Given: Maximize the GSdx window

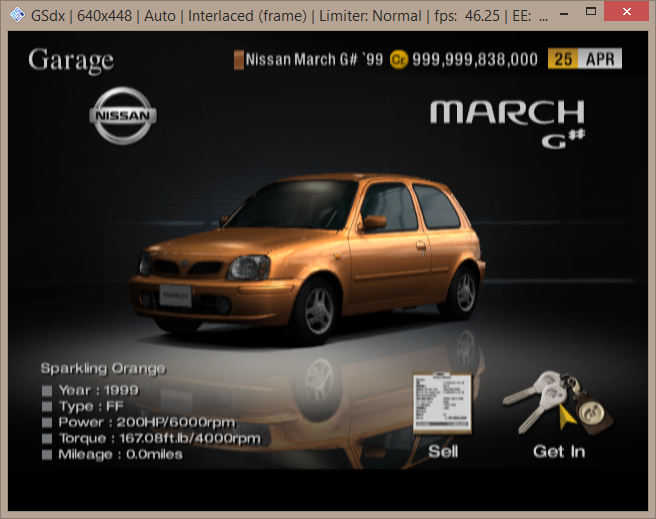Looking at the screenshot, I should click(591, 12).
